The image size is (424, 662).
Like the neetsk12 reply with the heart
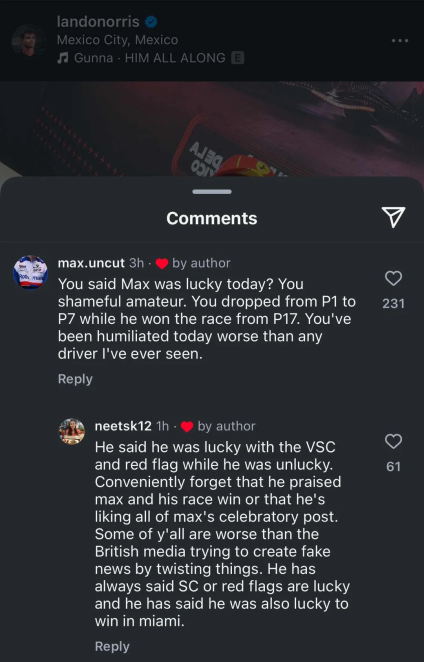click(394, 441)
